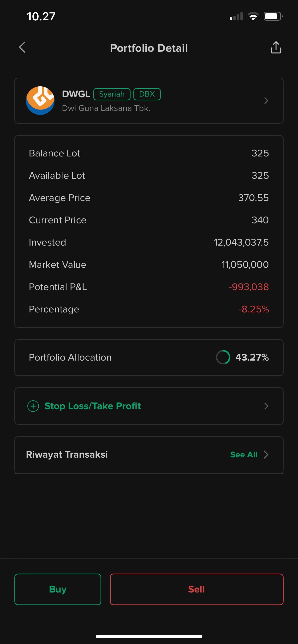
Task: Tap the share icon in header
Action: point(276,47)
